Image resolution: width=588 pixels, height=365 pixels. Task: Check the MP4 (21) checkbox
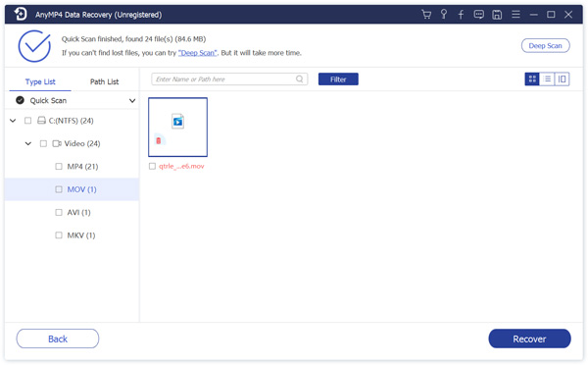(59, 167)
